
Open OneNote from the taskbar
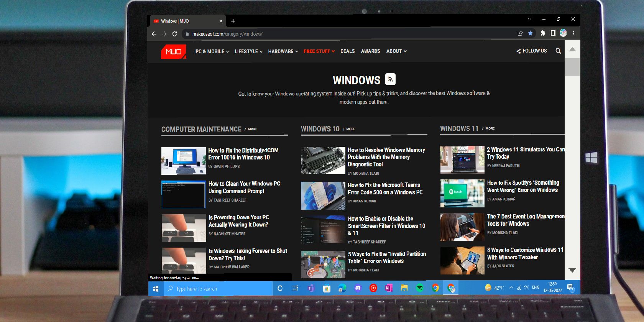click(x=389, y=288)
